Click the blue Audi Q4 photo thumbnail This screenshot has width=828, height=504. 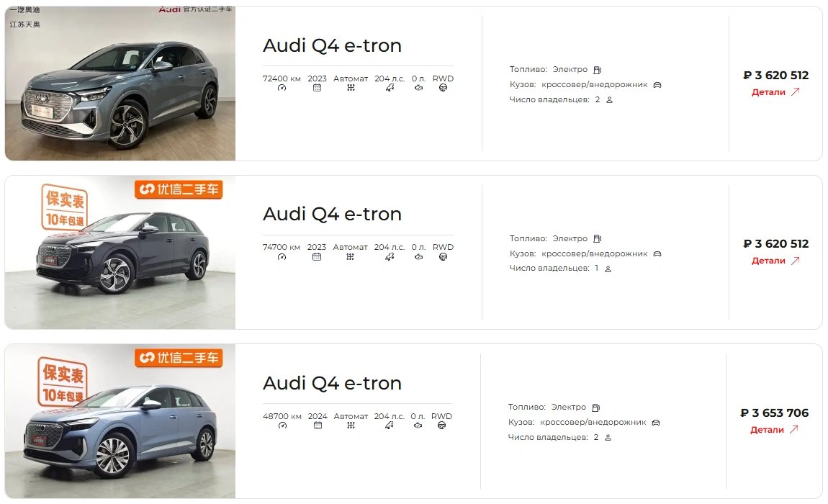point(120,421)
